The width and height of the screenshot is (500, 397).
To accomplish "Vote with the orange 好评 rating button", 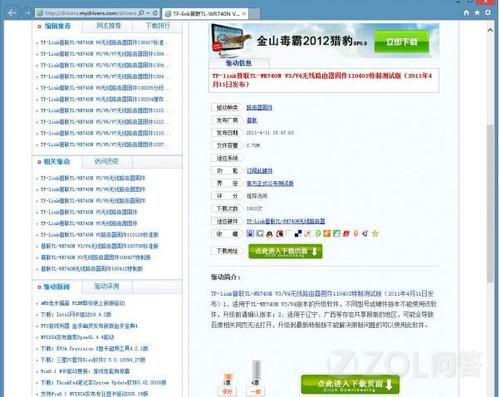I will coord(227,391).
